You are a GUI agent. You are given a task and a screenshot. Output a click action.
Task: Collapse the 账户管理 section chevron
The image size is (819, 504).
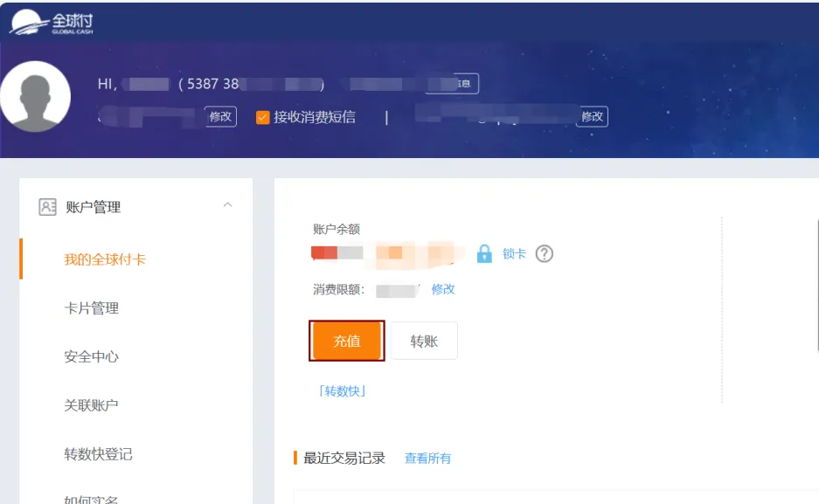228,205
